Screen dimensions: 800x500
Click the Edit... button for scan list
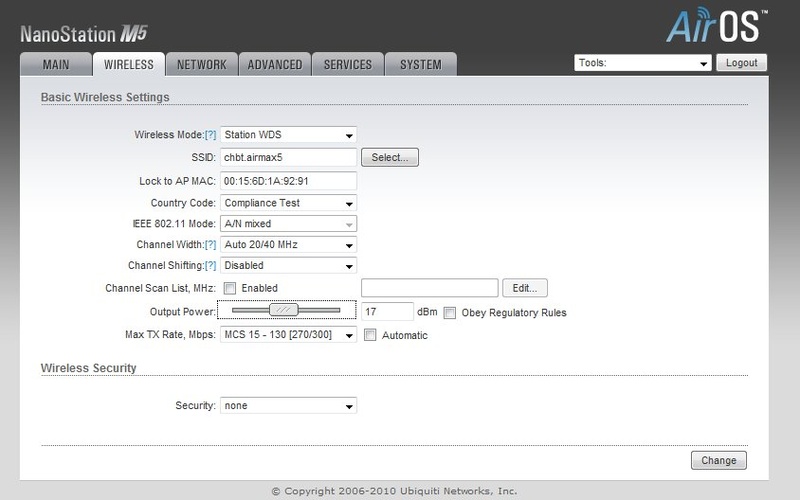coord(525,288)
